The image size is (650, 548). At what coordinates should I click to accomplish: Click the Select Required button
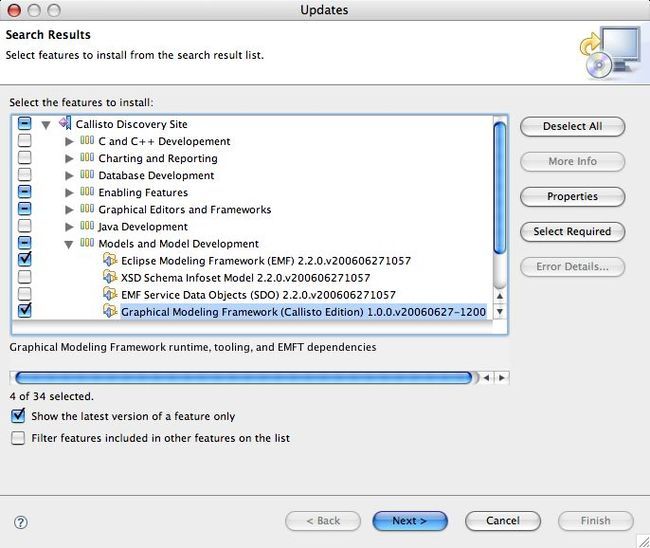click(x=572, y=231)
